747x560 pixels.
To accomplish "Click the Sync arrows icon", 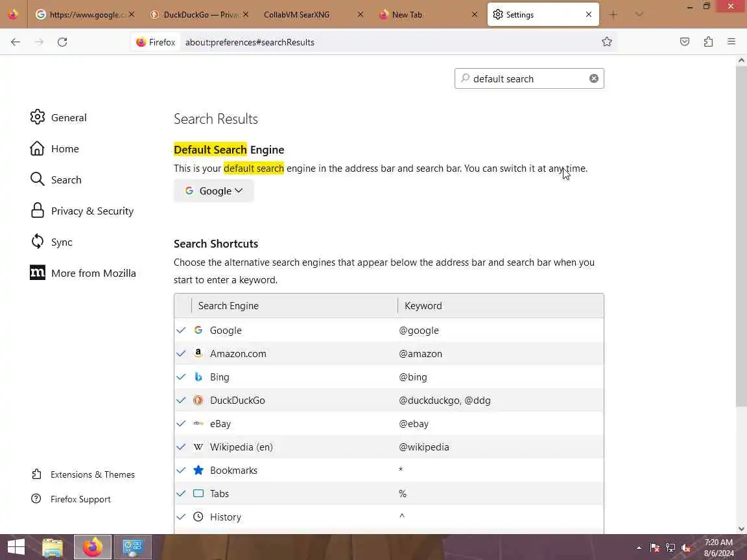I will click(x=37, y=242).
